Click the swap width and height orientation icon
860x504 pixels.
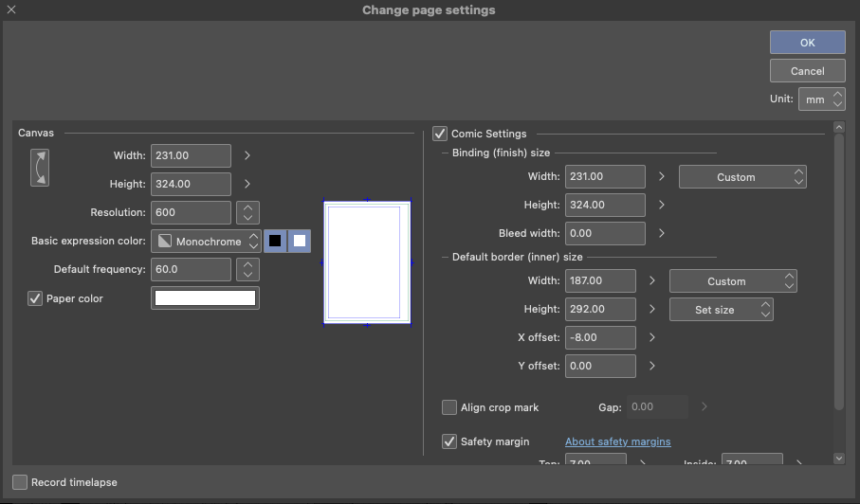(x=39, y=167)
